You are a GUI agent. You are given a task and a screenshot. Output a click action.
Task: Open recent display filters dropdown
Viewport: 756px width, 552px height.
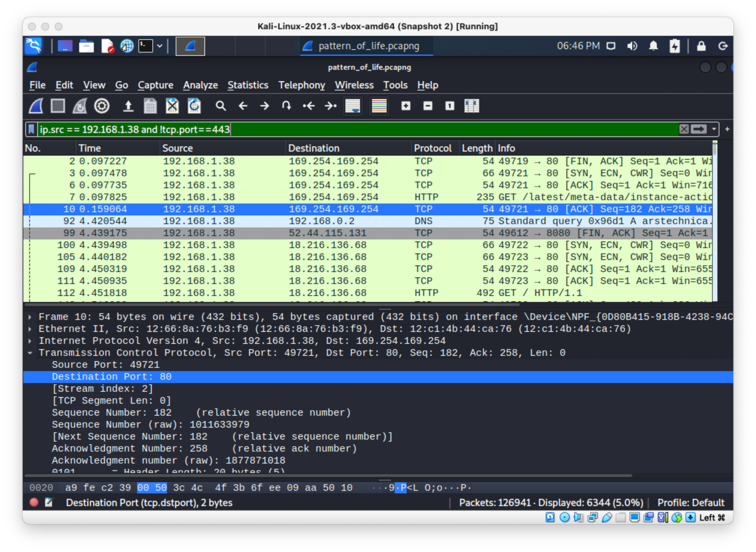pyautogui.click(x=714, y=129)
